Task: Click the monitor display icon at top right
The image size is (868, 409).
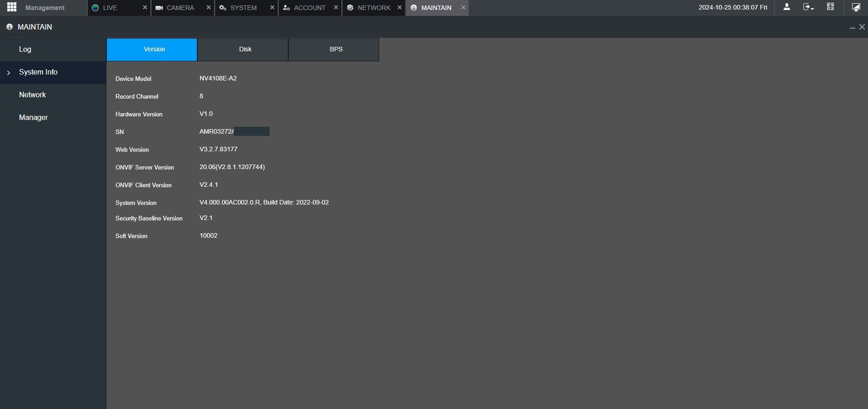Action: coord(856,7)
